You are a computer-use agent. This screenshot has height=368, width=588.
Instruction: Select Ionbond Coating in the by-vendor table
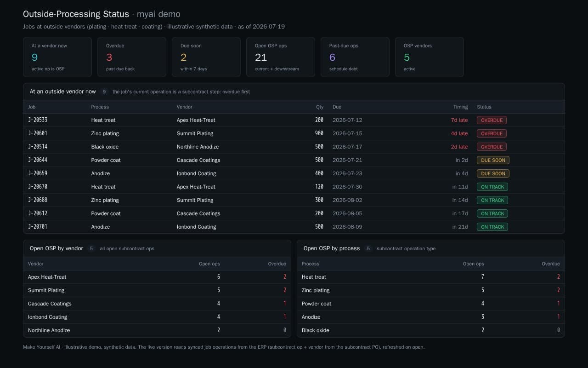[157, 317]
